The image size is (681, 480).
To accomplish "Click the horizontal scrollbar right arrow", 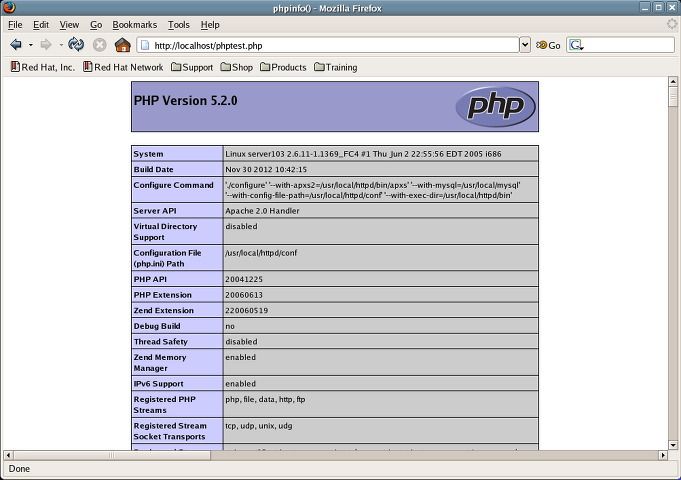I will pyautogui.click(x=663, y=455).
